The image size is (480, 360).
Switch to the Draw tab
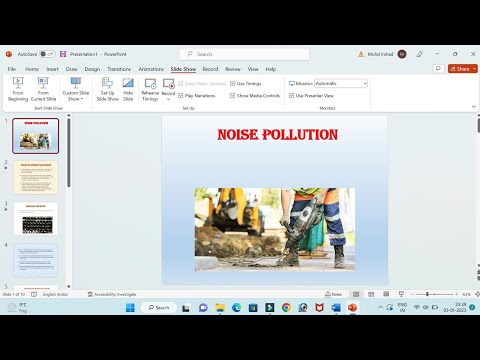click(72, 69)
